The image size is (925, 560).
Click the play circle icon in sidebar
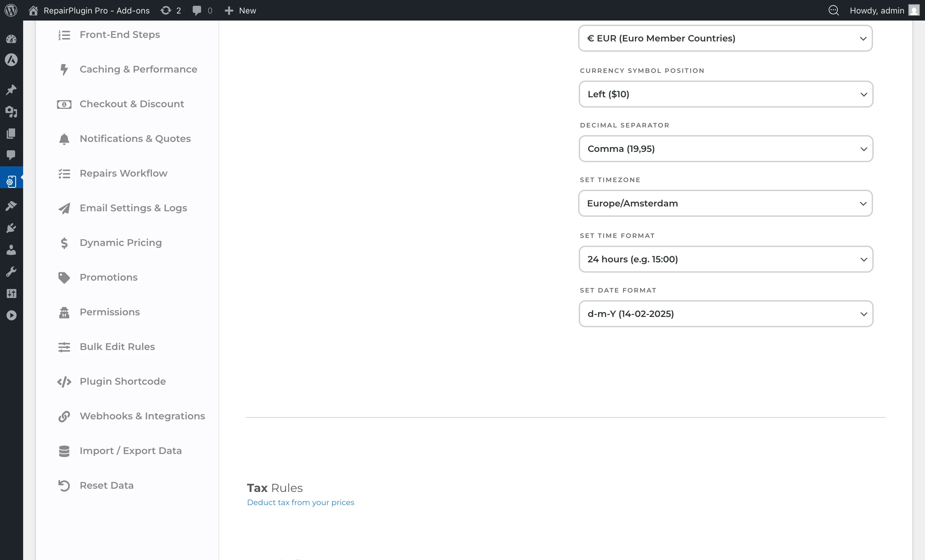[11, 316]
